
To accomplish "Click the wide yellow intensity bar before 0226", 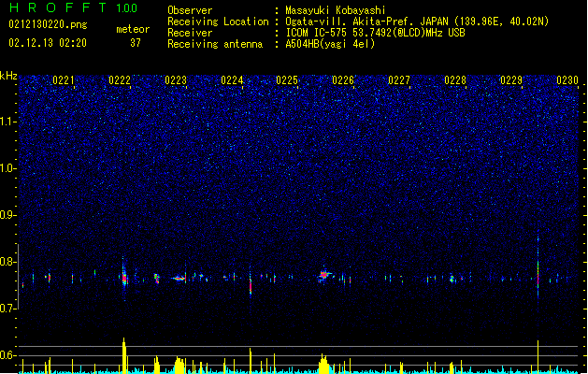I will click(x=323, y=364).
